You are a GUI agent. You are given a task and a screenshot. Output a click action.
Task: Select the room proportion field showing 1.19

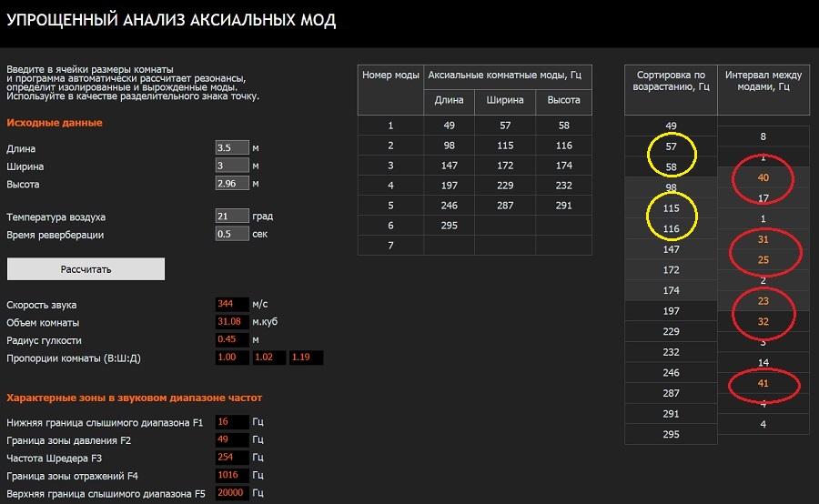(x=307, y=358)
